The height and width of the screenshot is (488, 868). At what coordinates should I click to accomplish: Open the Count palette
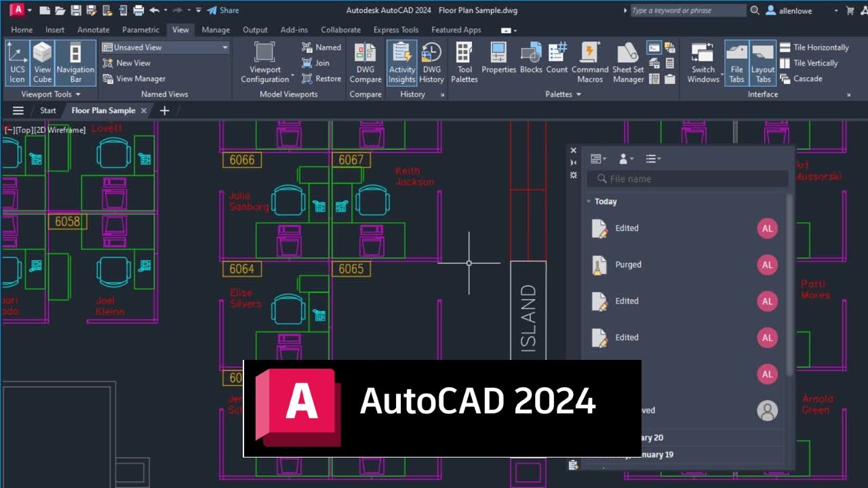pos(557,58)
